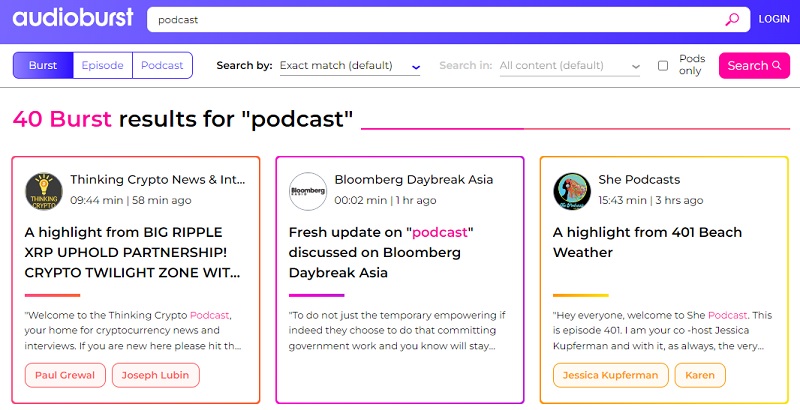Toggle the Pods only checkbox
The width and height of the screenshot is (800, 410).
coord(663,65)
